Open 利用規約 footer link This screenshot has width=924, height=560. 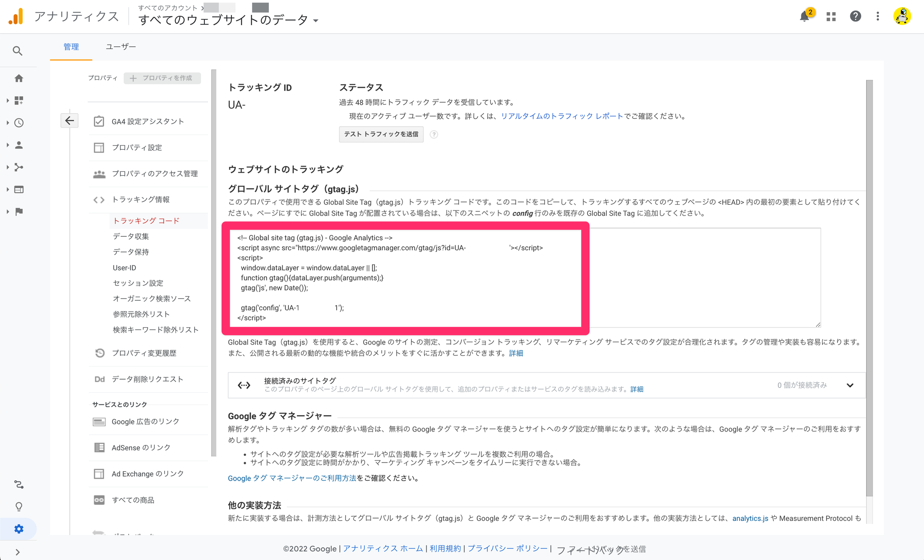[445, 549]
